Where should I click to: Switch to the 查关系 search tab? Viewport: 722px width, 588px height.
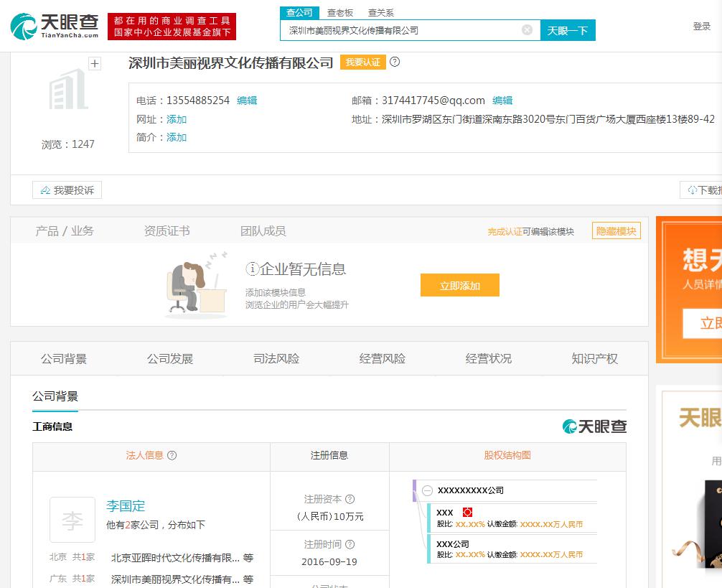click(x=381, y=13)
